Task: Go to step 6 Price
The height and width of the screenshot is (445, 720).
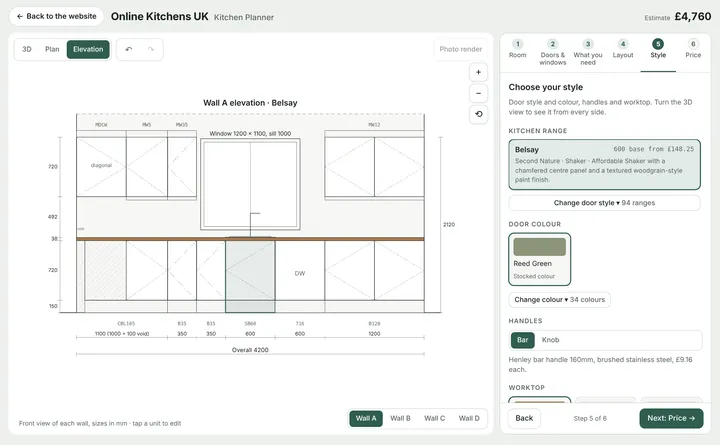Action: pos(693,49)
